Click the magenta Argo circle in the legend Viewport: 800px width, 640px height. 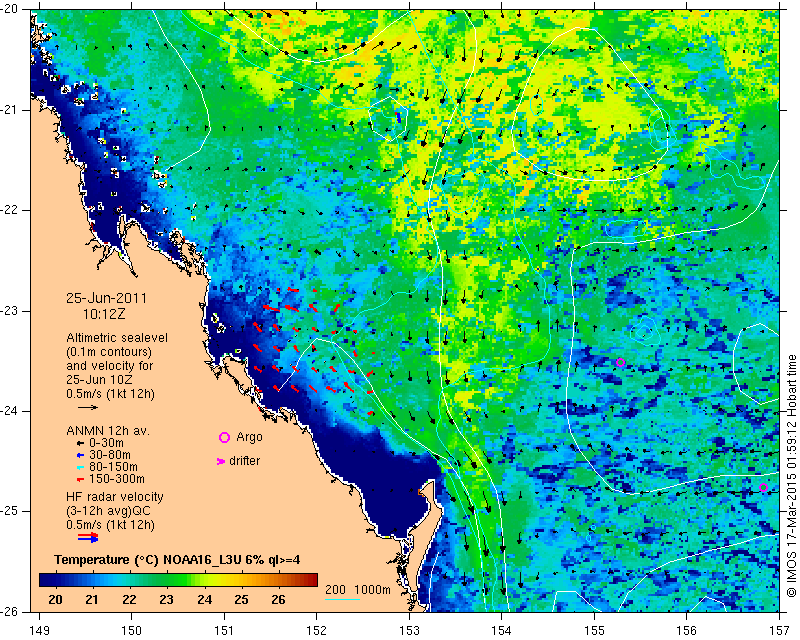[224, 437]
